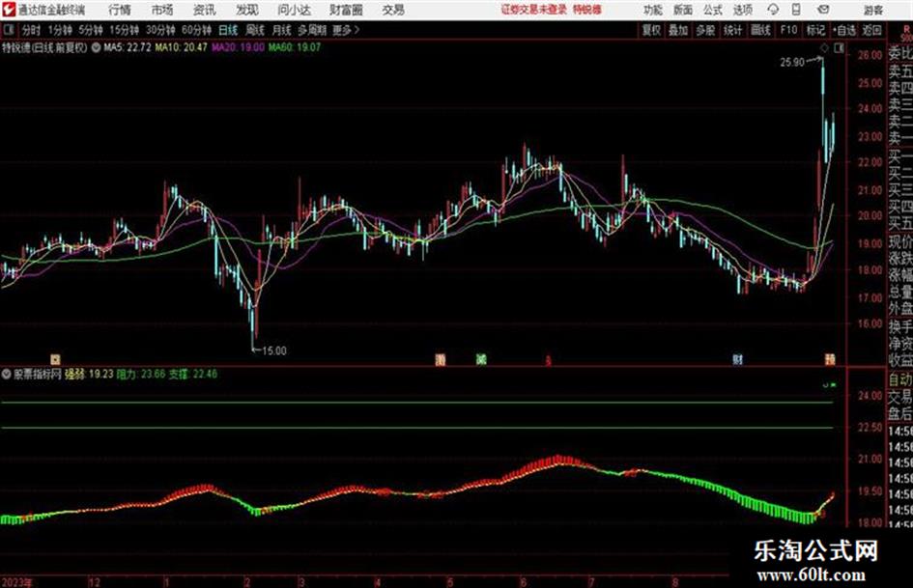The height and width of the screenshot is (588, 913).
Task: Open the 行情 menu
Action: click(120, 10)
